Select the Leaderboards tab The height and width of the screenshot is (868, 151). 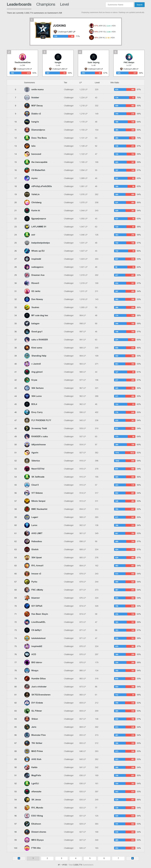pos(19,4)
